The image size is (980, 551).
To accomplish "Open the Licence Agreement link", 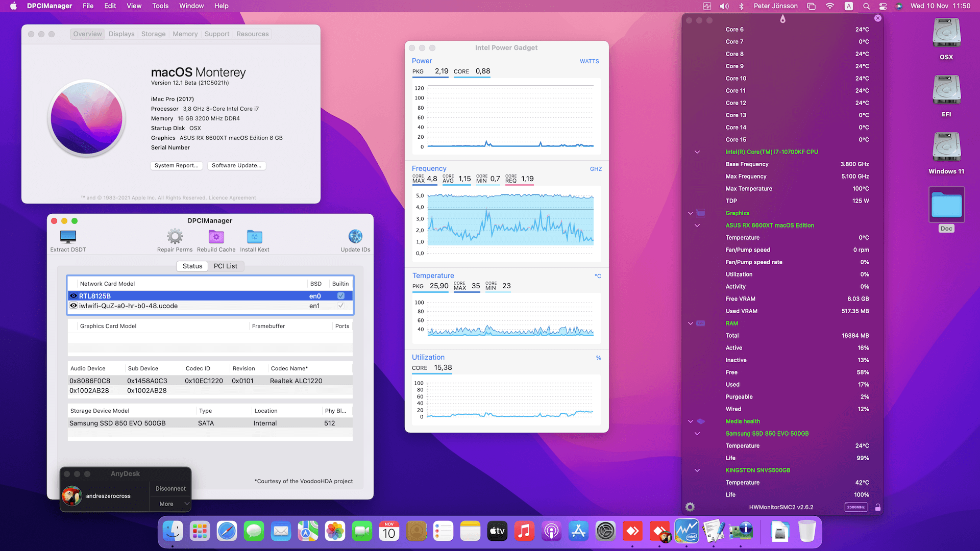I will coord(232,198).
